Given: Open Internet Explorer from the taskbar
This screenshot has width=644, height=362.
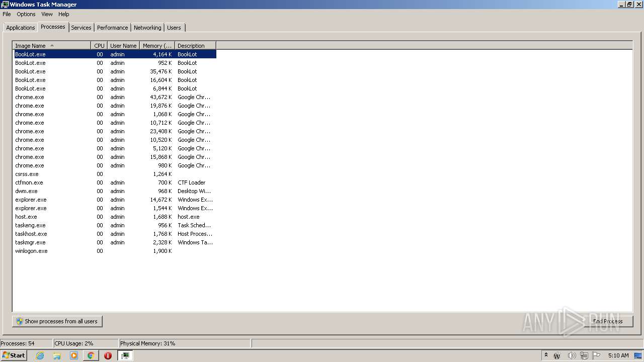Looking at the screenshot, I should (40, 355).
